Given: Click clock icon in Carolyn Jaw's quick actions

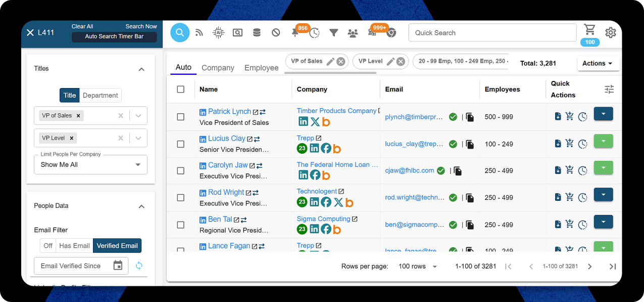Looking at the screenshot, I should (x=583, y=171).
